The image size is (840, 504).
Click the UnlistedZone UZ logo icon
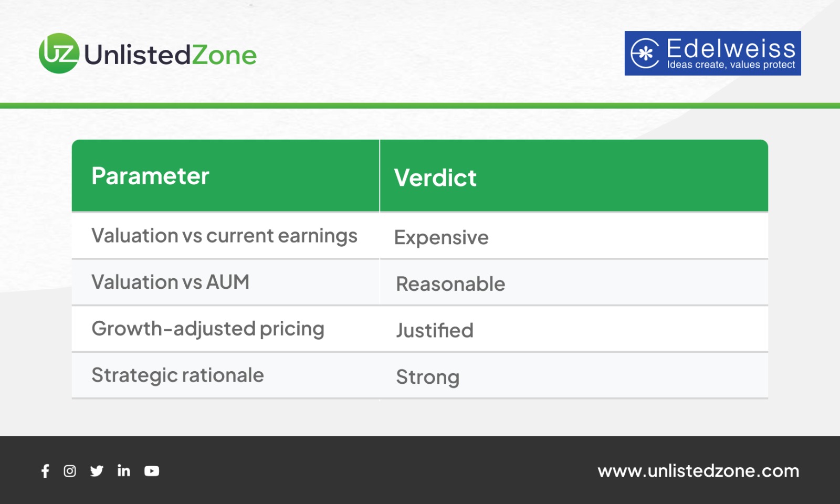(x=59, y=54)
